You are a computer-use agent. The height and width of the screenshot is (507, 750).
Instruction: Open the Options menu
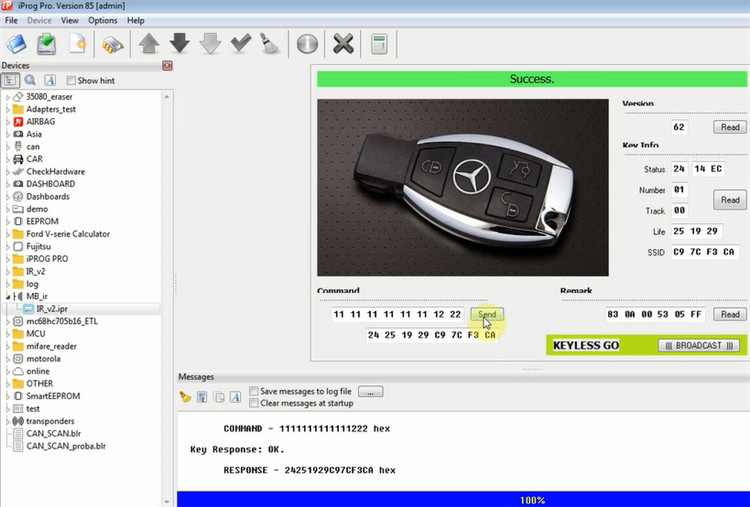click(x=103, y=21)
